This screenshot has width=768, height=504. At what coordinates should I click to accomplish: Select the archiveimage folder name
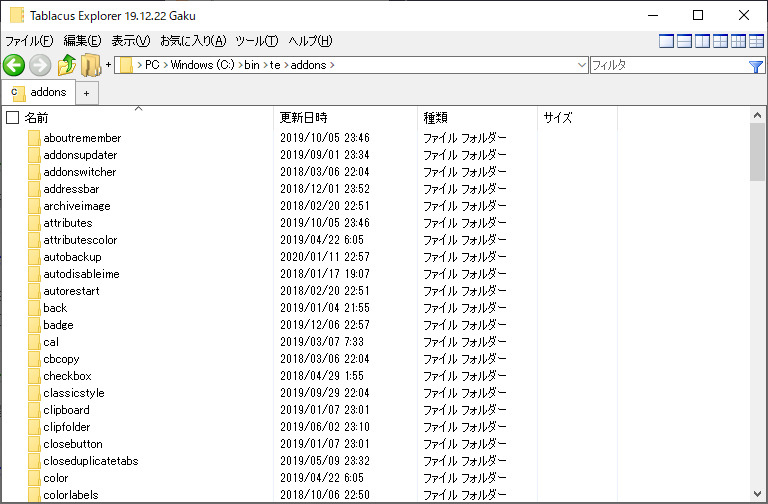point(77,206)
